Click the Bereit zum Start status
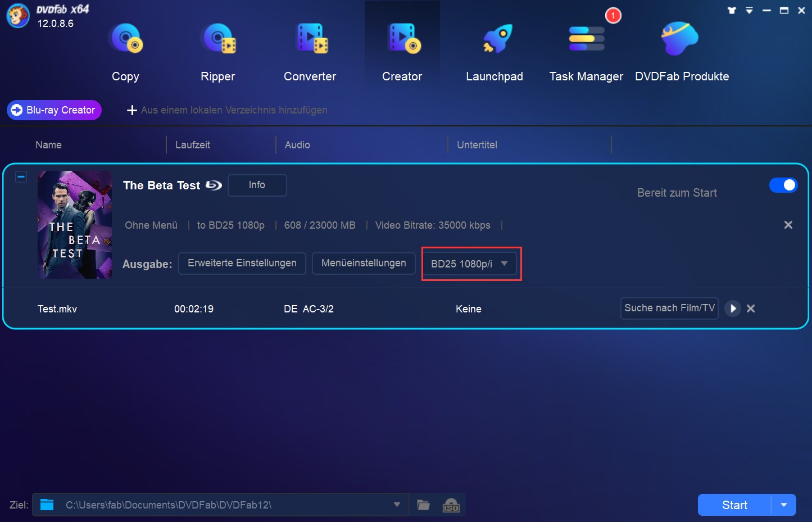The height and width of the screenshot is (522, 812). coord(677,193)
